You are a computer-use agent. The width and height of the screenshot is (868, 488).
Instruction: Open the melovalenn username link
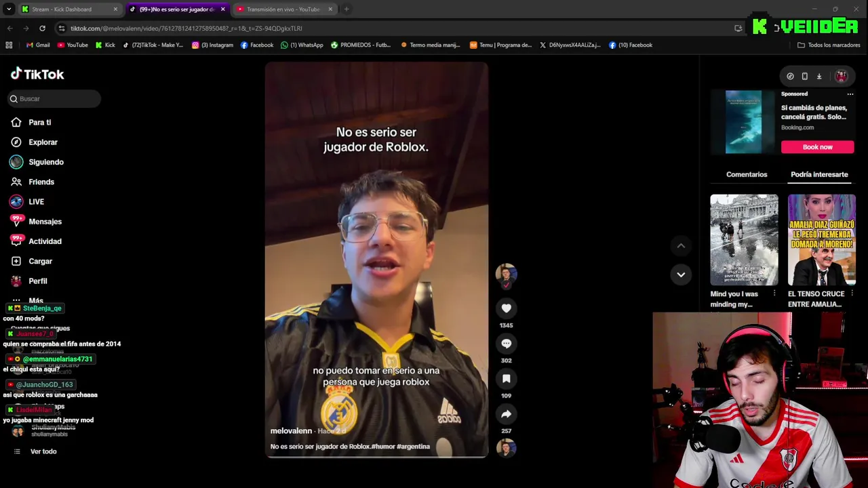(x=291, y=431)
